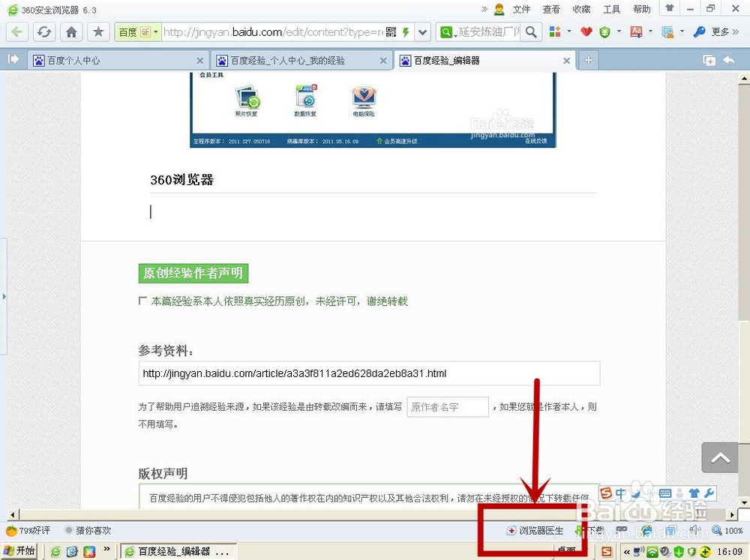Click the screenshot scissors toolbar icon

(x=667, y=32)
